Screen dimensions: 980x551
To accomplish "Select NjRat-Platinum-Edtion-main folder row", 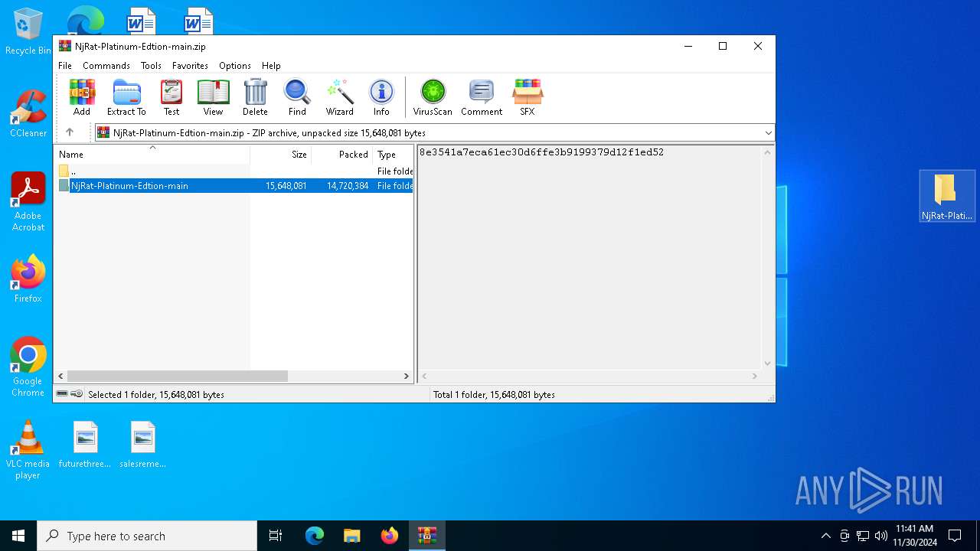I will 234,186.
